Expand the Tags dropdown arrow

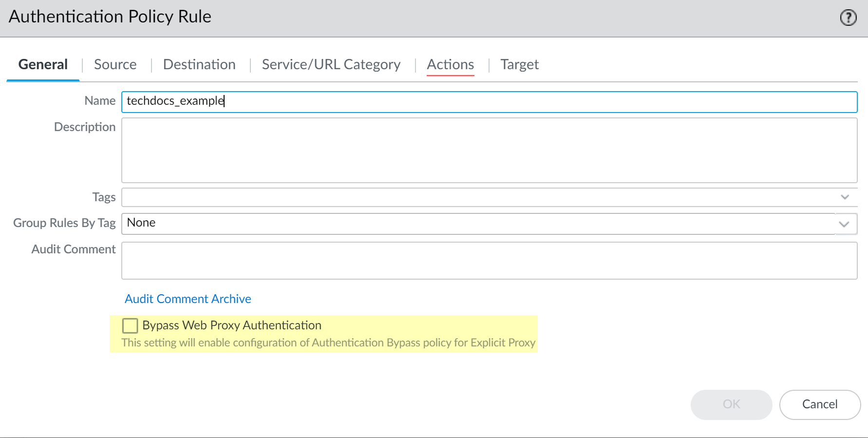845,197
